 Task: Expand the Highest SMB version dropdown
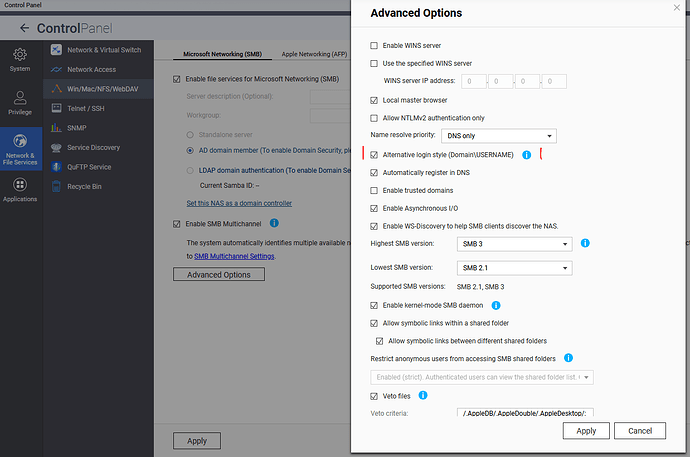[x=514, y=244]
